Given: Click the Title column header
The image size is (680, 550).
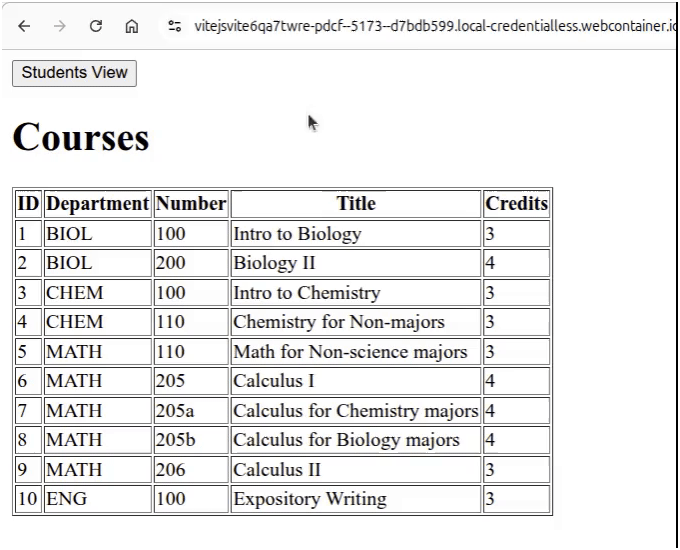Looking at the screenshot, I should tap(356, 204).
